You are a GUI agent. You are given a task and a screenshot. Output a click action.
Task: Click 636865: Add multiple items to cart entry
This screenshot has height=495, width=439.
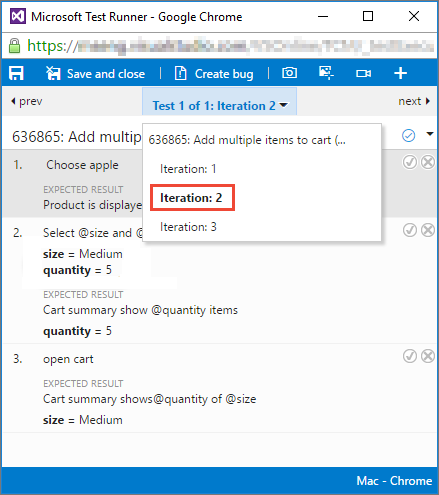[x=247, y=140]
